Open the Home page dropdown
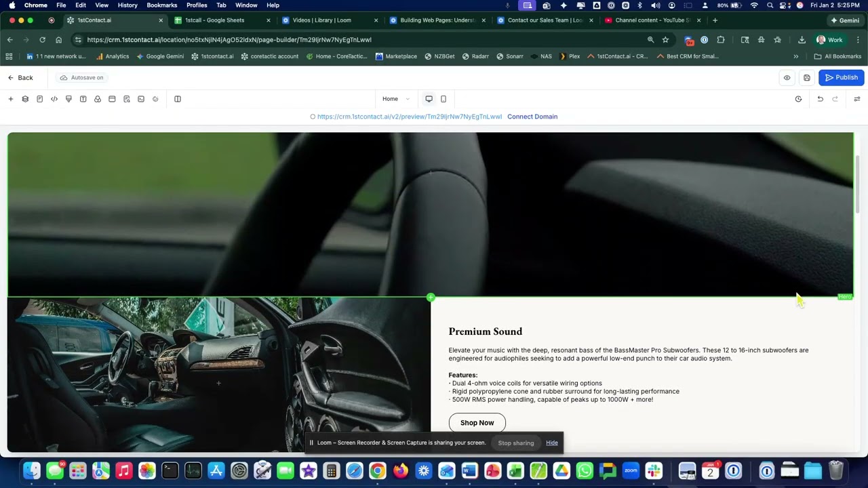 tap(396, 99)
